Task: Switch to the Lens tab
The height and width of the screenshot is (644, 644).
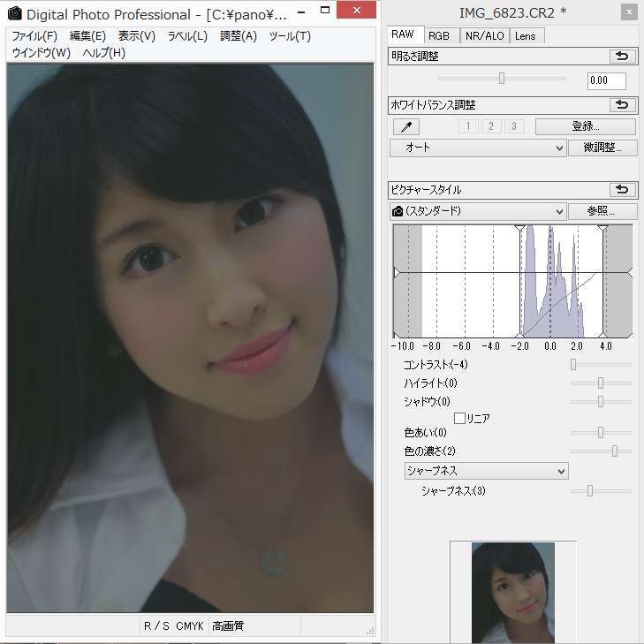Action: click(526, 36)
